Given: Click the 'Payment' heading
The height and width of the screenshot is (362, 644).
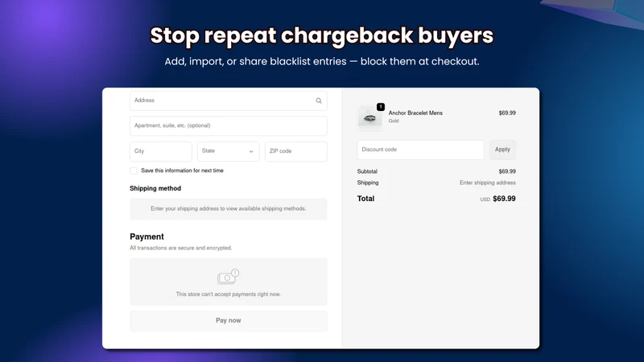Looking at the screenshot, I should (147, 237).
